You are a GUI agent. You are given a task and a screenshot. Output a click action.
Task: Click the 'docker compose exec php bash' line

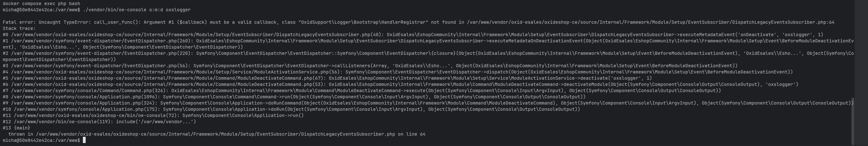(x=41, y=4)
